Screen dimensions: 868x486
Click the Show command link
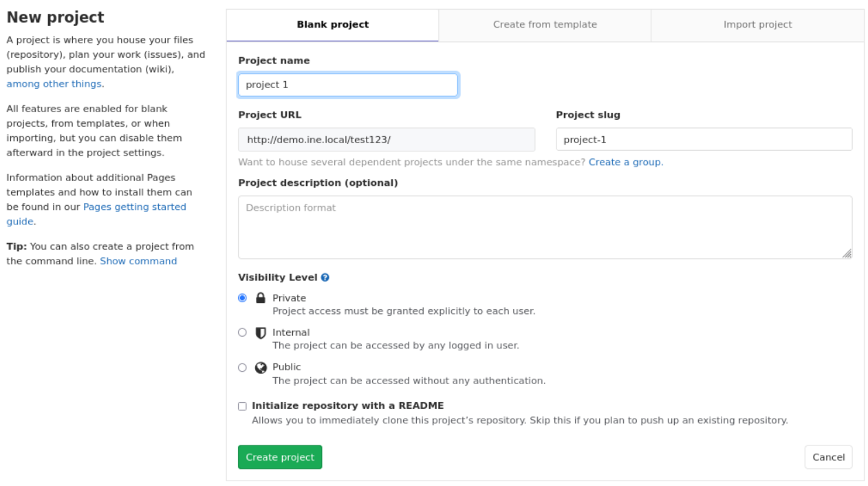137,260
